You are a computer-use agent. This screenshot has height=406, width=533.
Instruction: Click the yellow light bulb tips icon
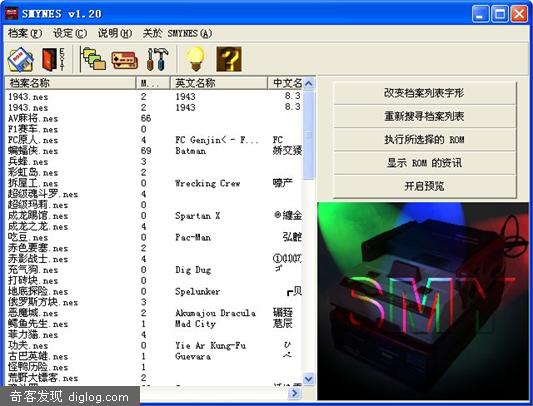195,59
